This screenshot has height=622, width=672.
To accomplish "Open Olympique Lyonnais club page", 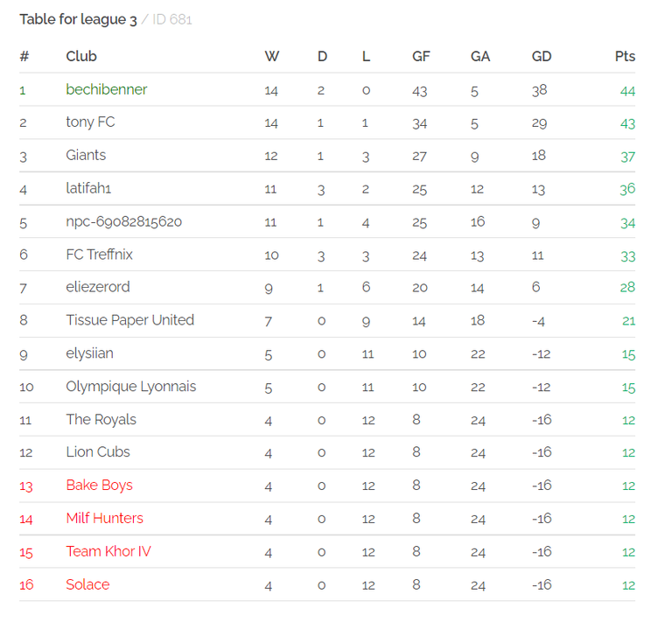I will pyautogui.click(x=130, y=387).
